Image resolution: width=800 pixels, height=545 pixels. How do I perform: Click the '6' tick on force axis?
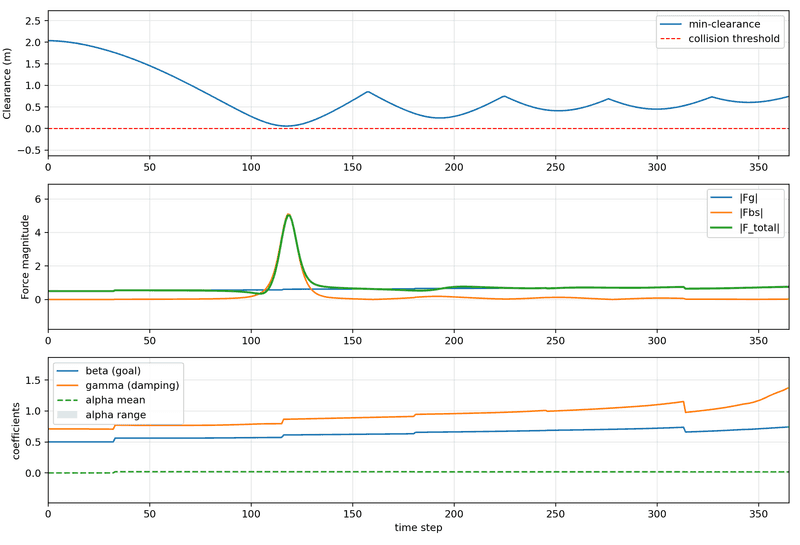pyautogui.click(x=37, y=199)
